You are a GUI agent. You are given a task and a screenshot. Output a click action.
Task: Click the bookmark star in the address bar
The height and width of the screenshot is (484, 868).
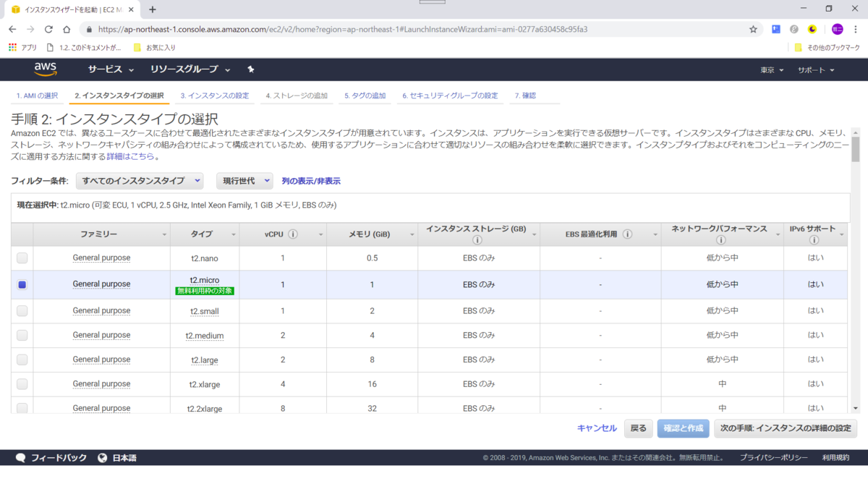pos(752,29)
